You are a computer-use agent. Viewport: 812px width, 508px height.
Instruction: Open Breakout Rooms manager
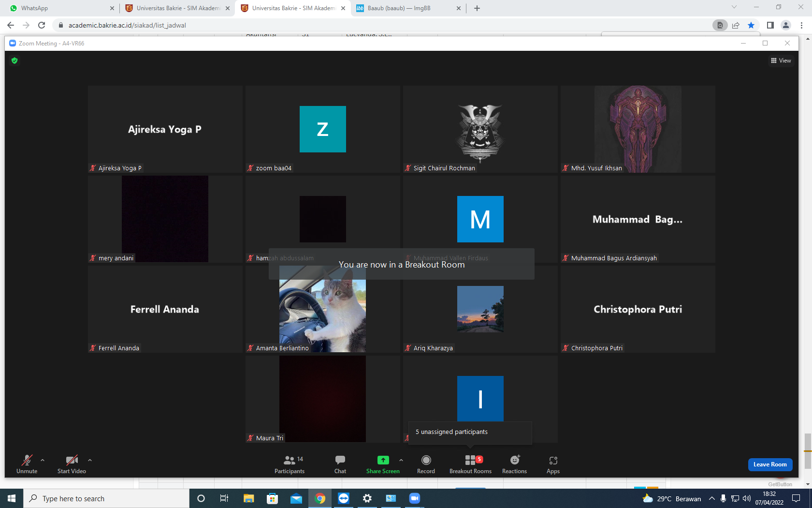tap(470, 464)
